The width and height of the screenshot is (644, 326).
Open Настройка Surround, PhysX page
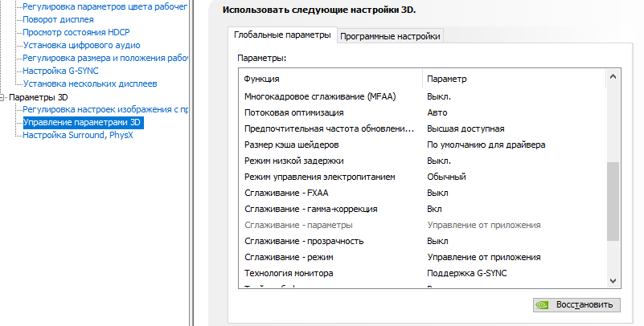(x=78, y=135)
